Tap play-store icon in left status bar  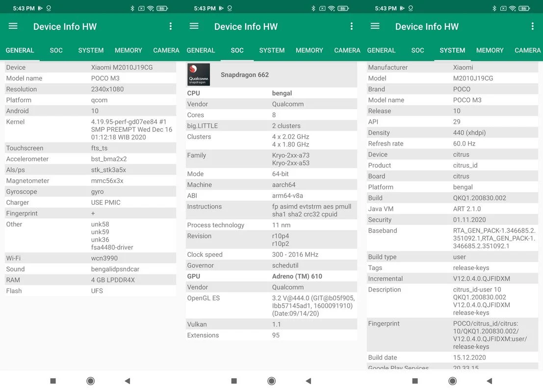[x=40, y=8]
